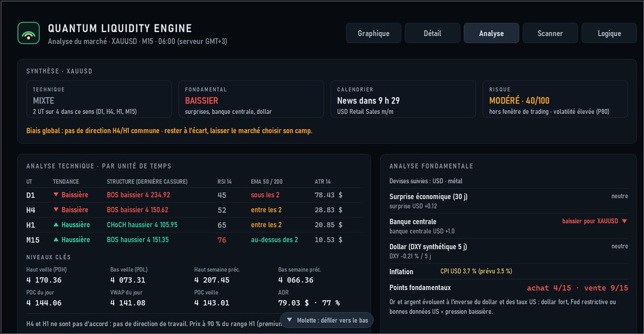Image resolution: width=644 pixels, height=334 pixels.
Task: Click the Fondamental BAISSIER summary card
Action: [251, 99]
